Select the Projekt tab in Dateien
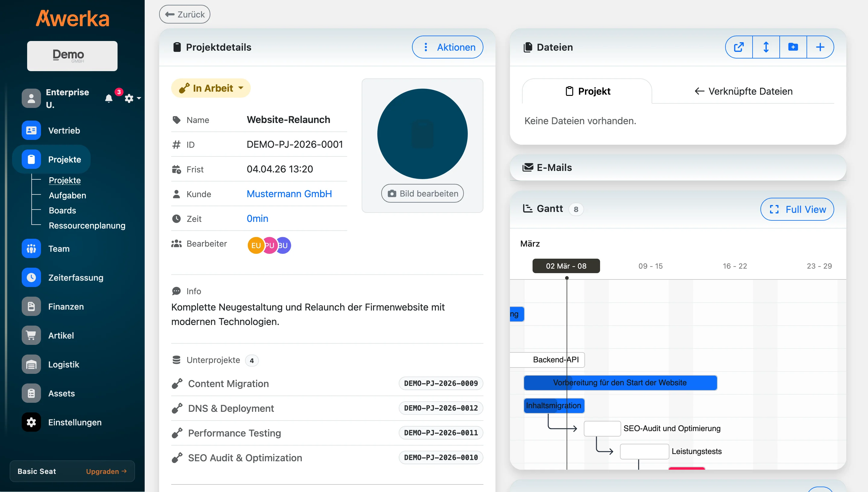The image size is (868, 492). tap(588, 91)
